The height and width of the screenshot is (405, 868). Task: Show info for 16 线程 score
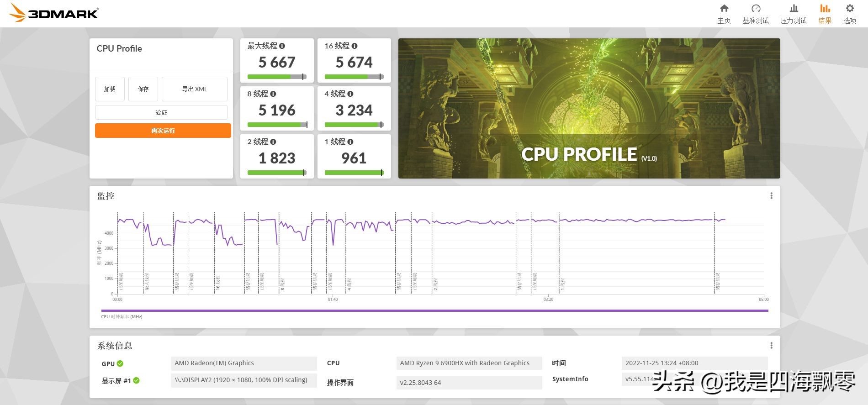(x=355, y=46)
